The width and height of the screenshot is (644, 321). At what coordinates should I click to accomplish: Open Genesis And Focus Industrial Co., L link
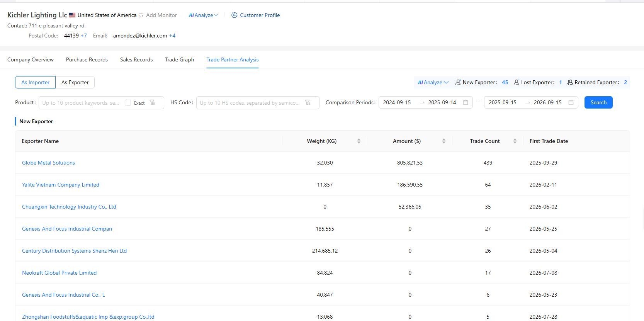click(63, 295)
